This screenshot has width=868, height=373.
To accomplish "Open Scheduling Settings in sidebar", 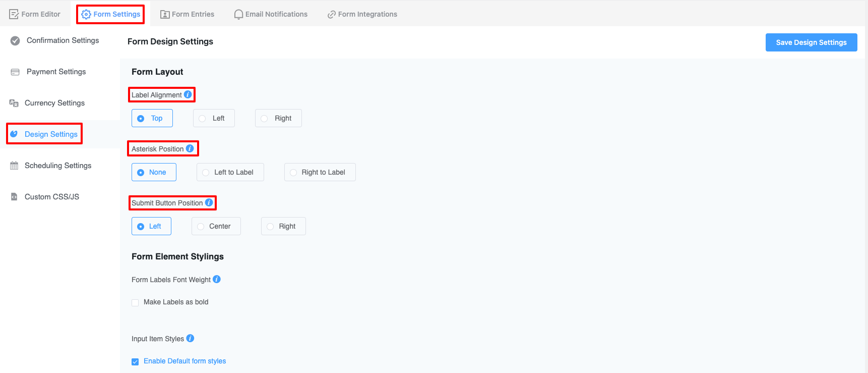I will [60, 166].
